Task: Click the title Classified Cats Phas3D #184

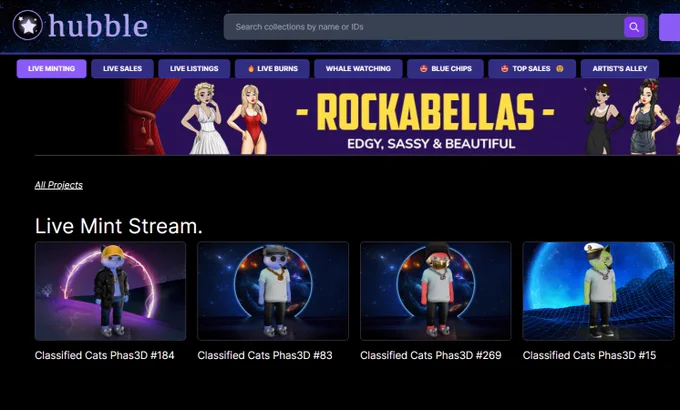Action: [x=105, y=355]
